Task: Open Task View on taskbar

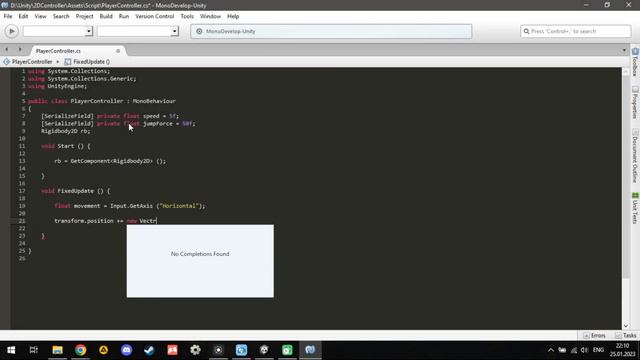Action: click(x=34, y=350)
